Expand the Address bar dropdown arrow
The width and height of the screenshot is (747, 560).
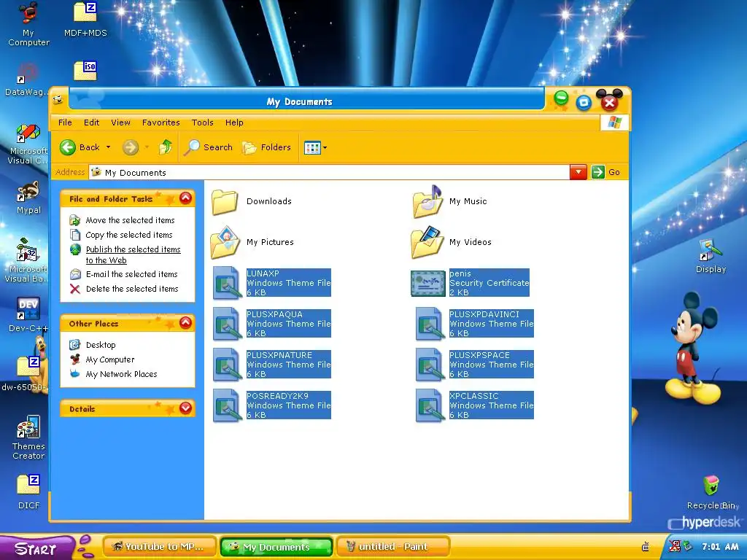tap(578, 172)
